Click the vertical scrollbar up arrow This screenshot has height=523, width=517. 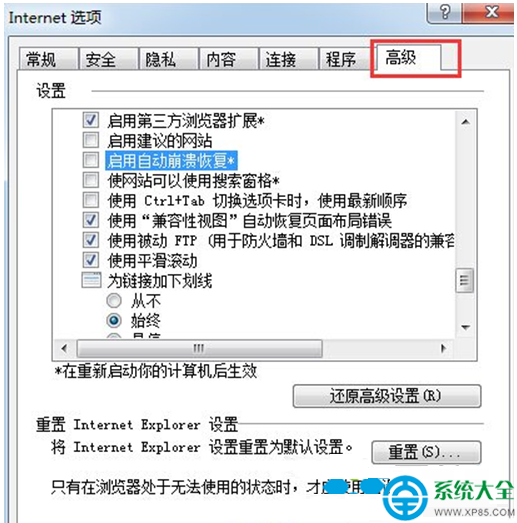[x=465, y=122]
